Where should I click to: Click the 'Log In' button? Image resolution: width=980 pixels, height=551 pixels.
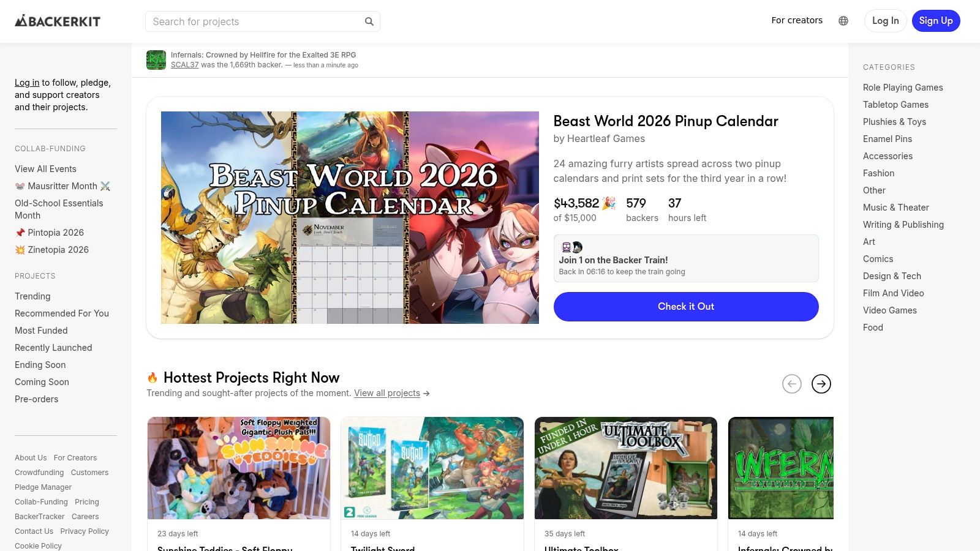pos(885,20)
